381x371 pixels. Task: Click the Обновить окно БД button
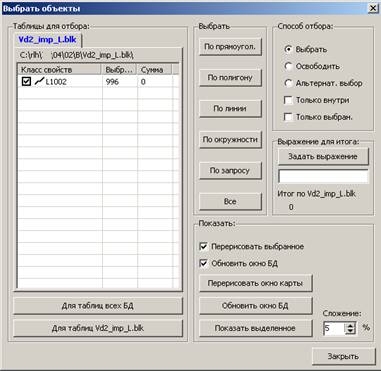256,306
